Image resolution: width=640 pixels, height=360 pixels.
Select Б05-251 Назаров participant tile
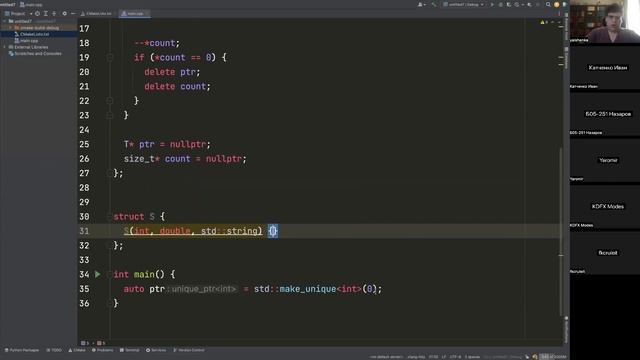point(604,113)
